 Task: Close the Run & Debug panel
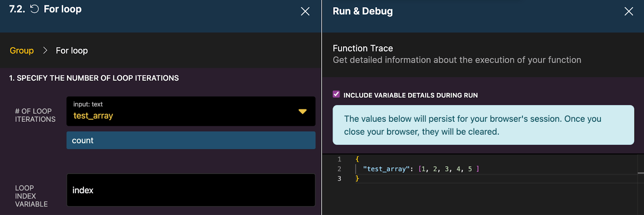click(628, 11)
